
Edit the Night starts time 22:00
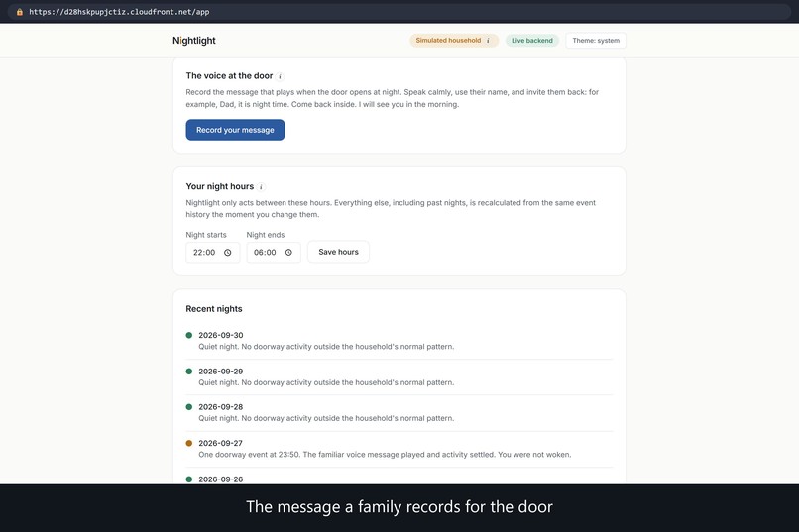pos(212,252)
